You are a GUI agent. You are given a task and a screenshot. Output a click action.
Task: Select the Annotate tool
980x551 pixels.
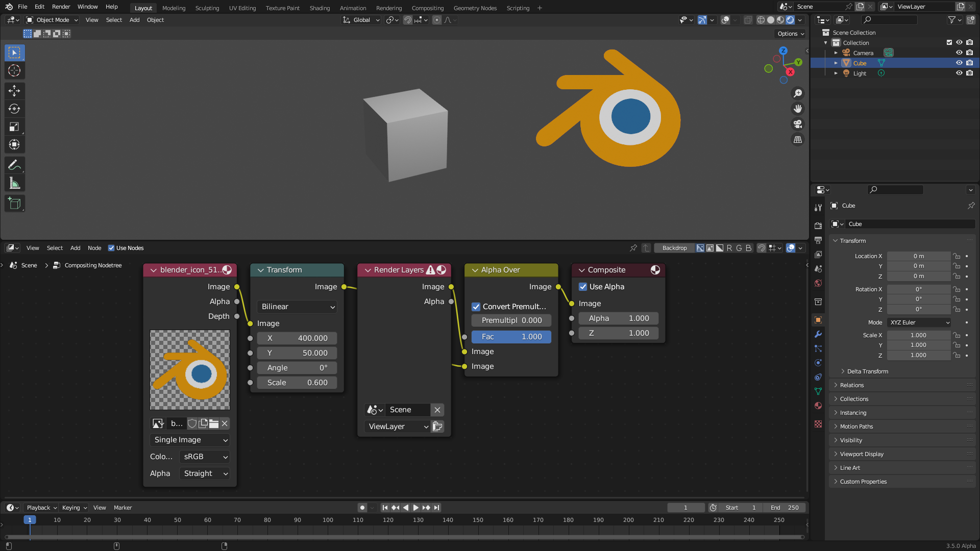[14, 164]
